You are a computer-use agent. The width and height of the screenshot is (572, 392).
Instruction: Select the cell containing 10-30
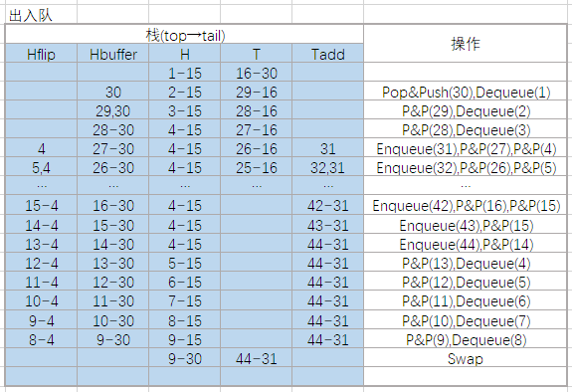point(113,320)
